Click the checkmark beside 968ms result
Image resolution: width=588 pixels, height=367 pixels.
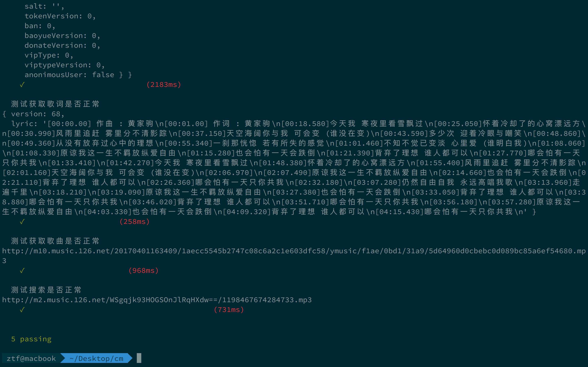click(22, 270)
